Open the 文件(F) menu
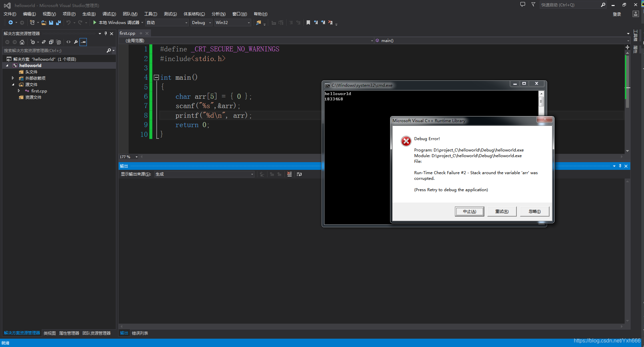The image size is (644, 347). pos(10,14)
